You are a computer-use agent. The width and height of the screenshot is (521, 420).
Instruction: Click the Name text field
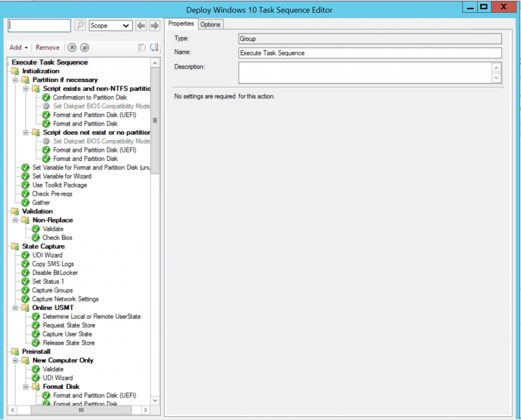(x=370, y=53)
